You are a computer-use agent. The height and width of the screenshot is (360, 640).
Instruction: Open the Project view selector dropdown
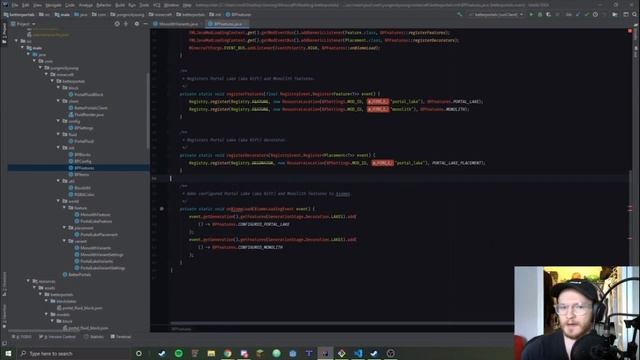(23, 24)
